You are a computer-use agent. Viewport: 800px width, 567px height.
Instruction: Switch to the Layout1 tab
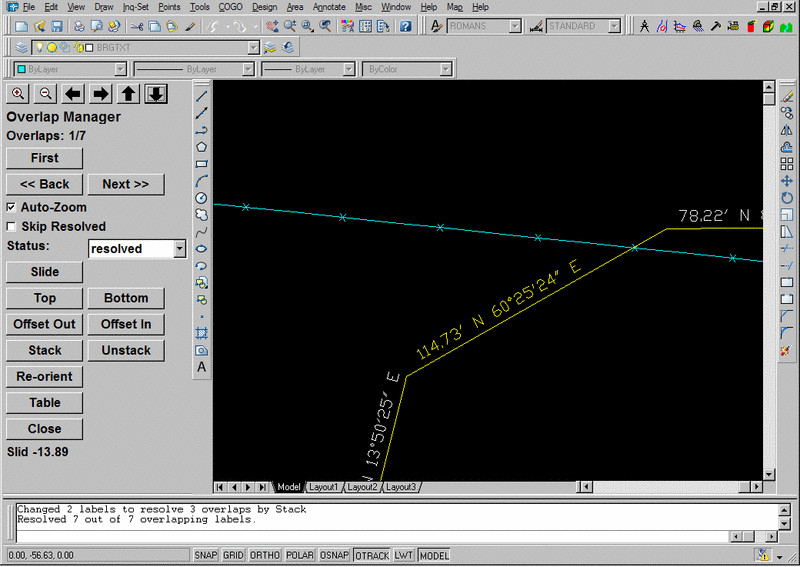(323, 487)
